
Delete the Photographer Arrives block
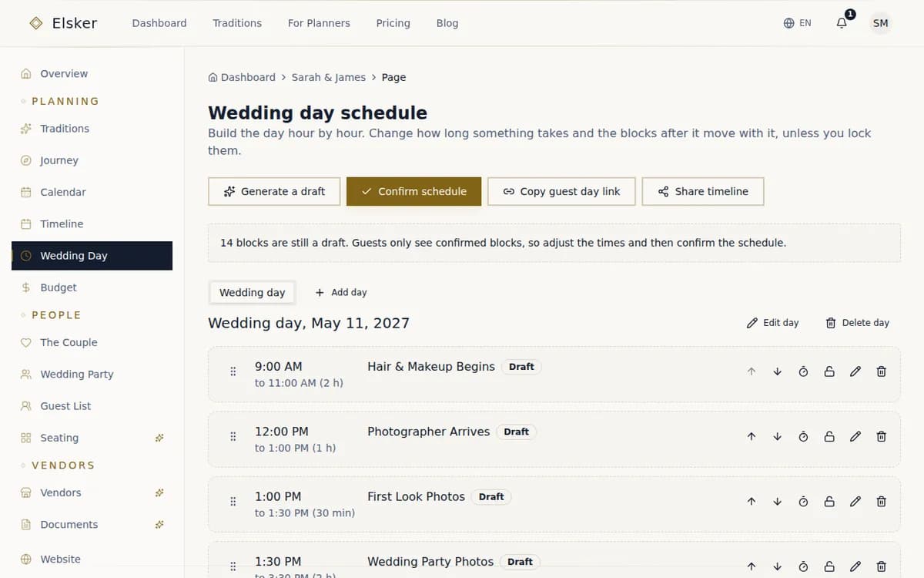882,436
